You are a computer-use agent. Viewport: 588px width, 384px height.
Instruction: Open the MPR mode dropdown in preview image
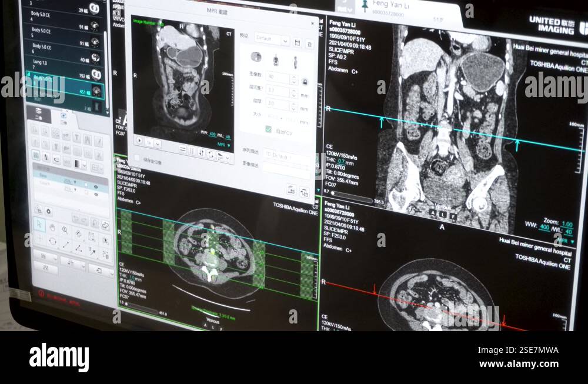[224, 145]
